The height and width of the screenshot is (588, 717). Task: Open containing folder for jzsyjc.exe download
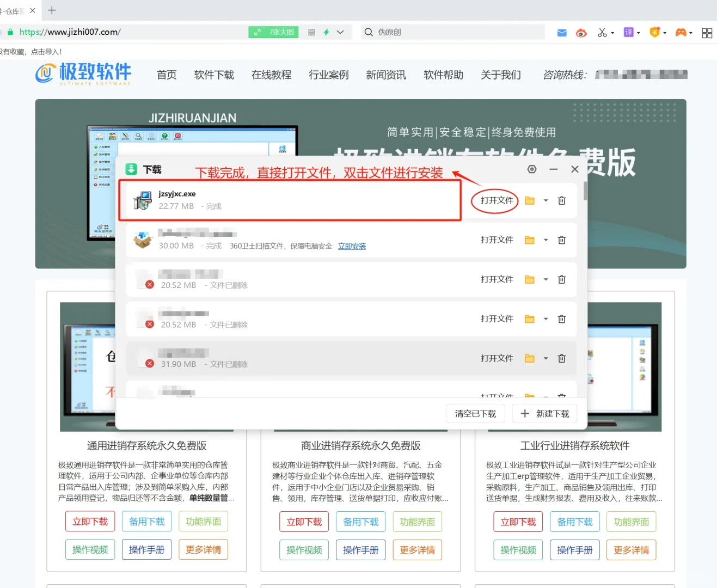click(x=530, y=200)
